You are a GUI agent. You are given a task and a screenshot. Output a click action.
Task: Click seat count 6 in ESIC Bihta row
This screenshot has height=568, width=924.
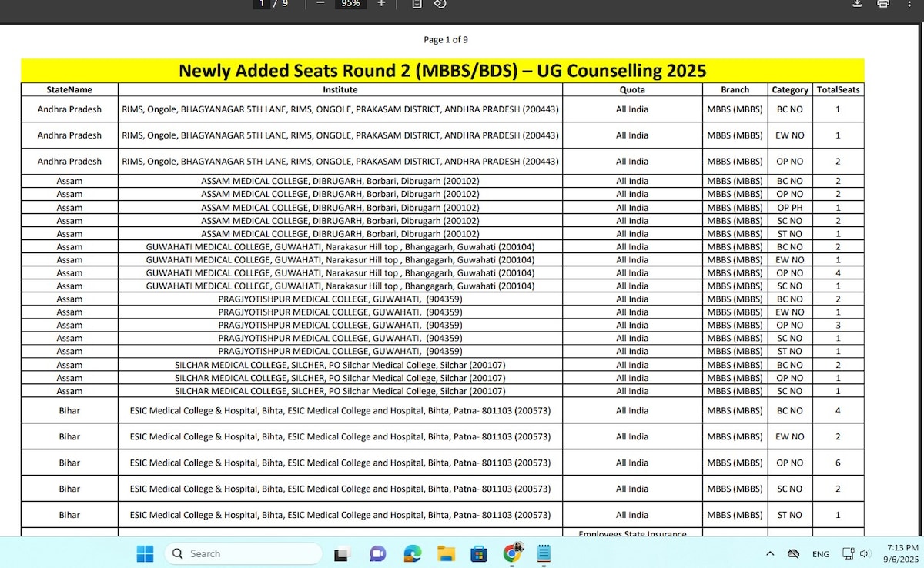tap(838, 463)
